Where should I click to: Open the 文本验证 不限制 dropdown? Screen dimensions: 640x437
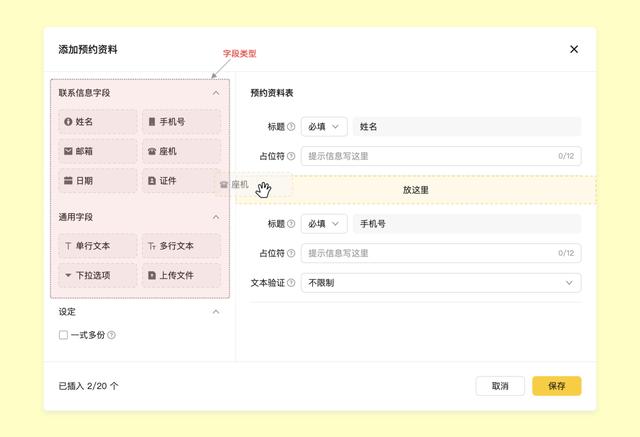point(441,283)
